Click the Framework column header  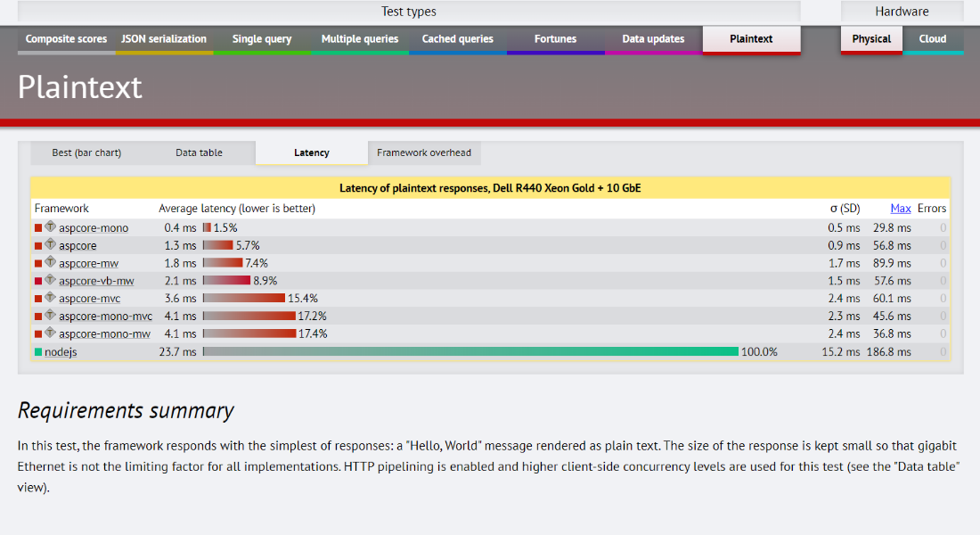tap(61, 209)
